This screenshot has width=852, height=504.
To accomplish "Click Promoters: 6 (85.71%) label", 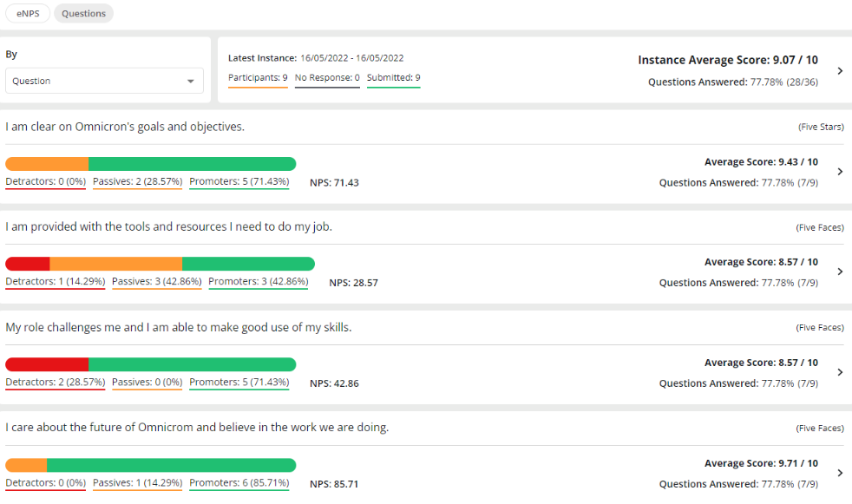I will [239, 483].
